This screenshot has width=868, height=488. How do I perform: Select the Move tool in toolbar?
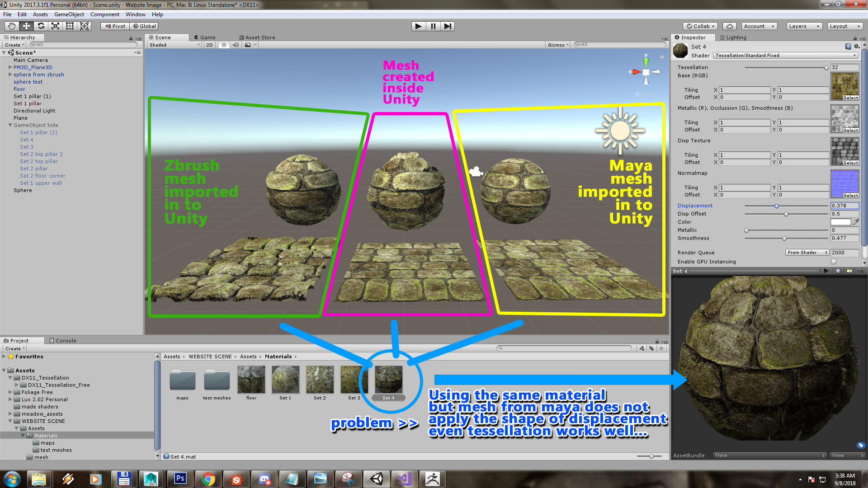pos(26,26)
